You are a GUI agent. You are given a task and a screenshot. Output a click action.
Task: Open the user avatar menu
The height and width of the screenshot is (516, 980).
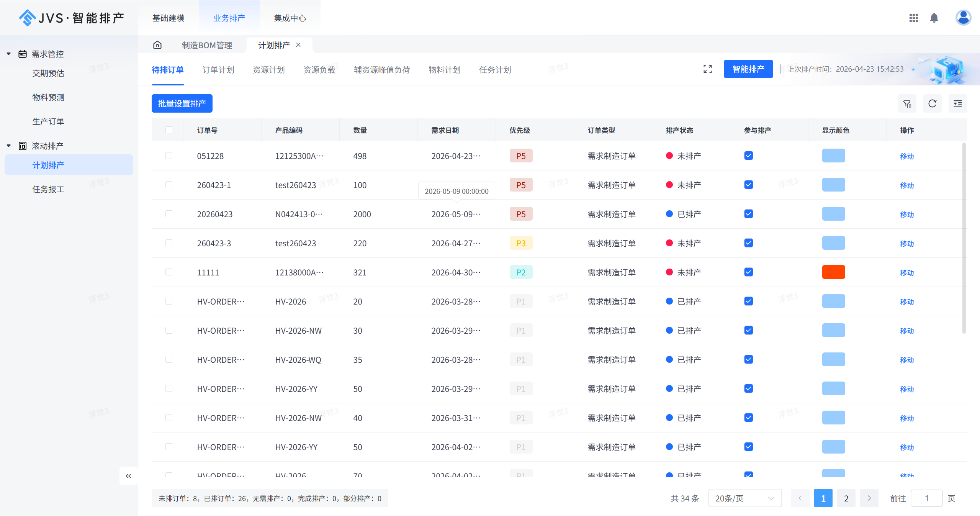click(x=963, y=18)
